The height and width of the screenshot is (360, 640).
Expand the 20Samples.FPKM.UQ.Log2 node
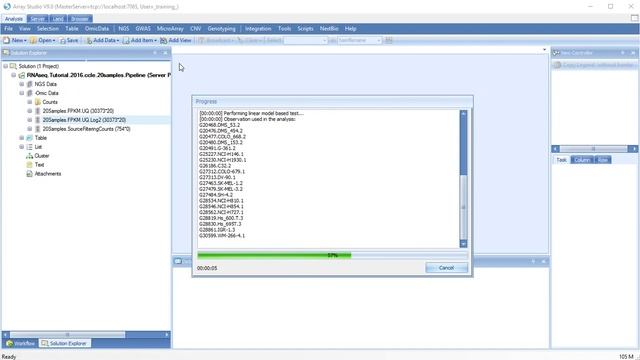coord(30,120)
